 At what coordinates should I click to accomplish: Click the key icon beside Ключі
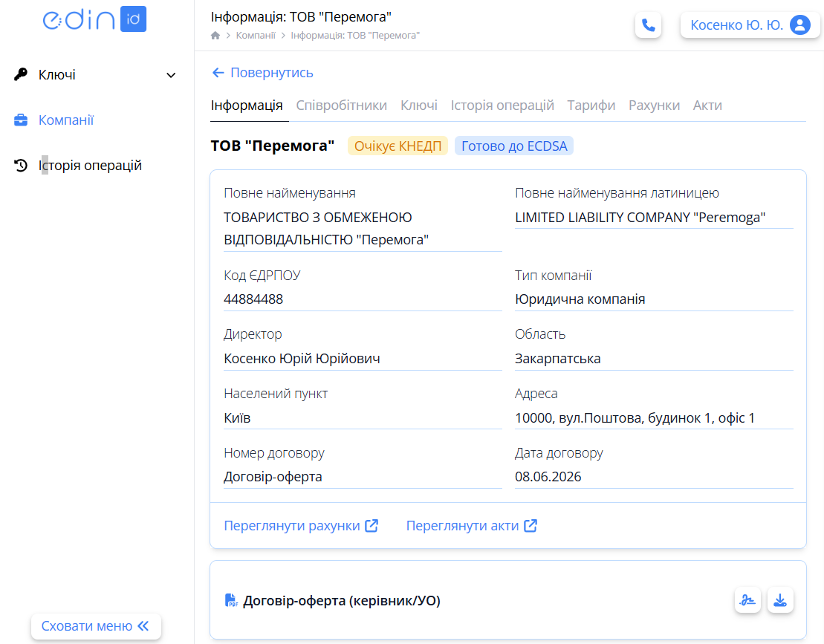[21, 74]
